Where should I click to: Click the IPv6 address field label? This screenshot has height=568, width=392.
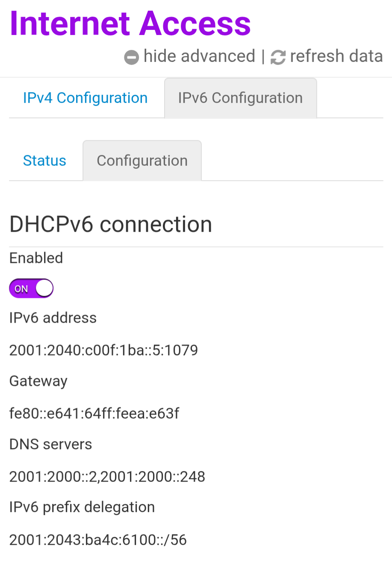pyautogui.click(x=53, y=318)
